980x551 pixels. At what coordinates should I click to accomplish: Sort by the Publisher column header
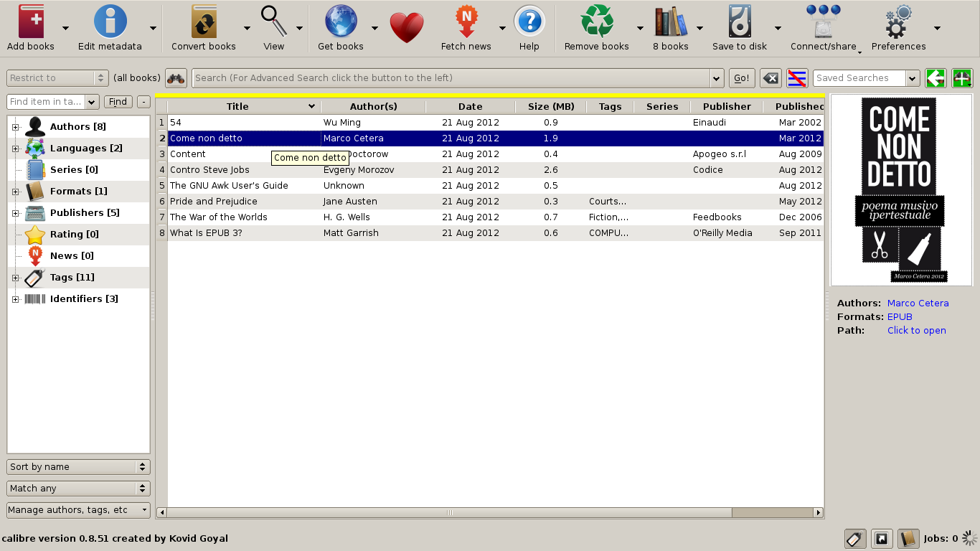(x=727, y=107)
